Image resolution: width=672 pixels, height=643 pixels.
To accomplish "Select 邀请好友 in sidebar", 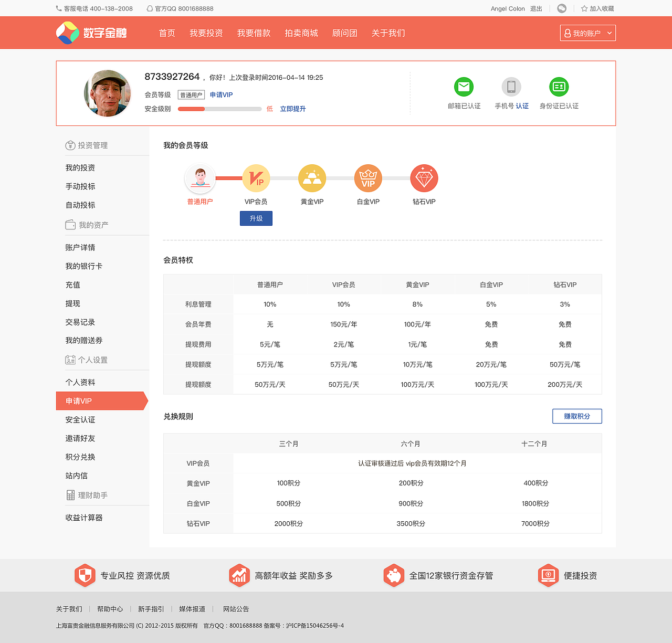I will tap(80, 438).
